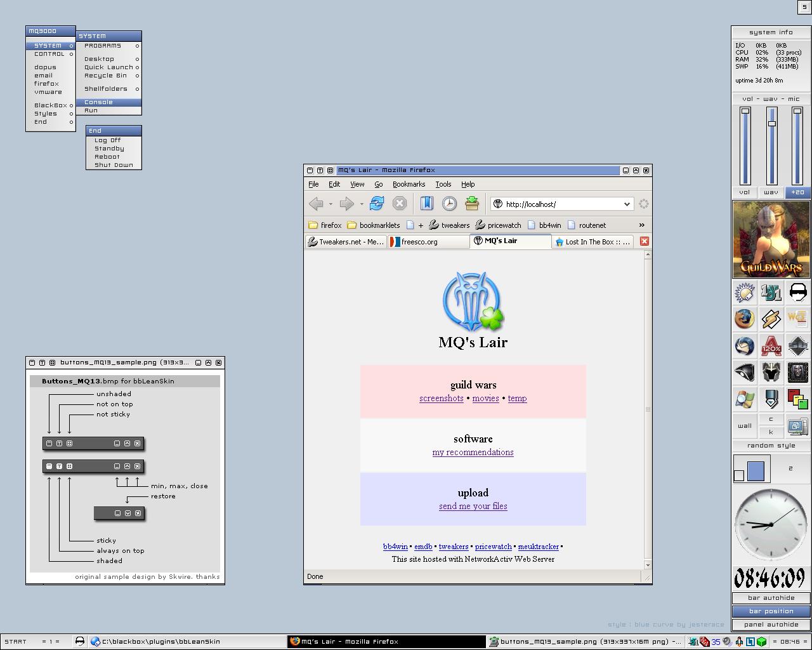The image size is (812, 650).
Task: Adjust the mic slider handle
Action: point(797,111)
